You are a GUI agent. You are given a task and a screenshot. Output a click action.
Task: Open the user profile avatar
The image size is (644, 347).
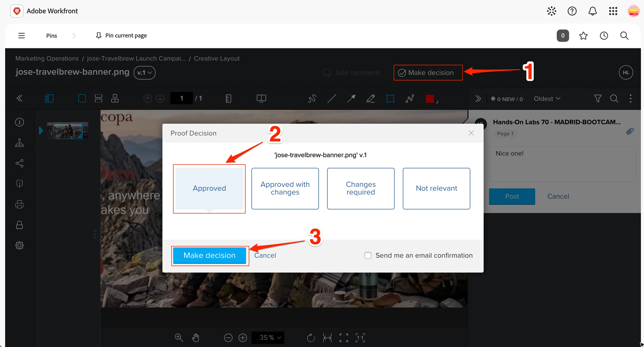633,11
